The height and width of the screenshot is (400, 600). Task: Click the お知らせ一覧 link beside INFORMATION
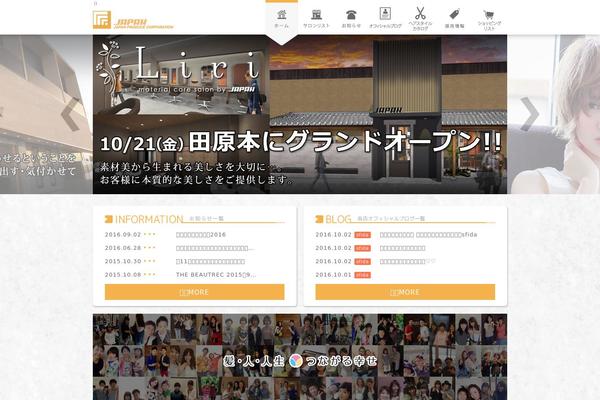[x=206, y=219]
